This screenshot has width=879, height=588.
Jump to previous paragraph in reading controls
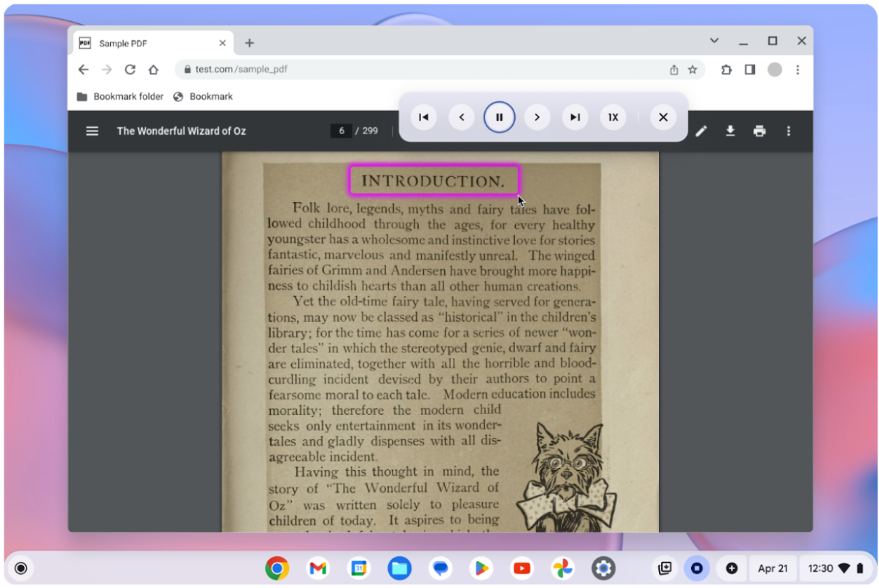(x=423, y=117)
